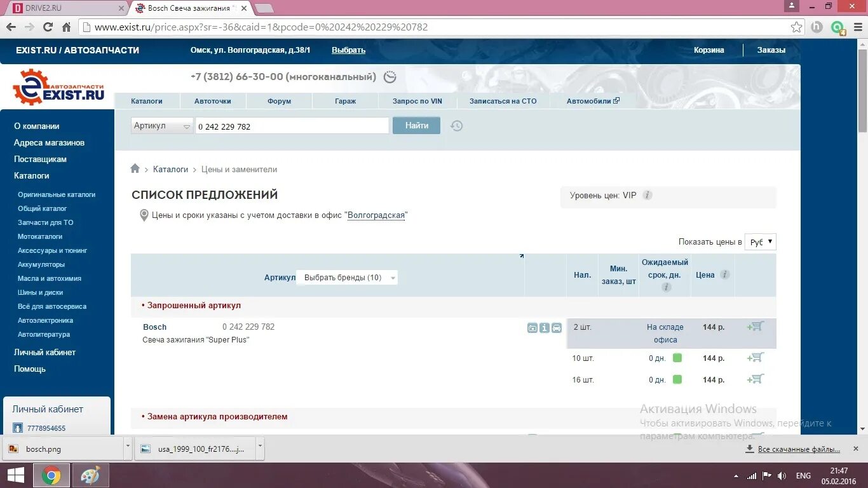
Task: Click the taskbar volume icon
Action: point(782,476)
